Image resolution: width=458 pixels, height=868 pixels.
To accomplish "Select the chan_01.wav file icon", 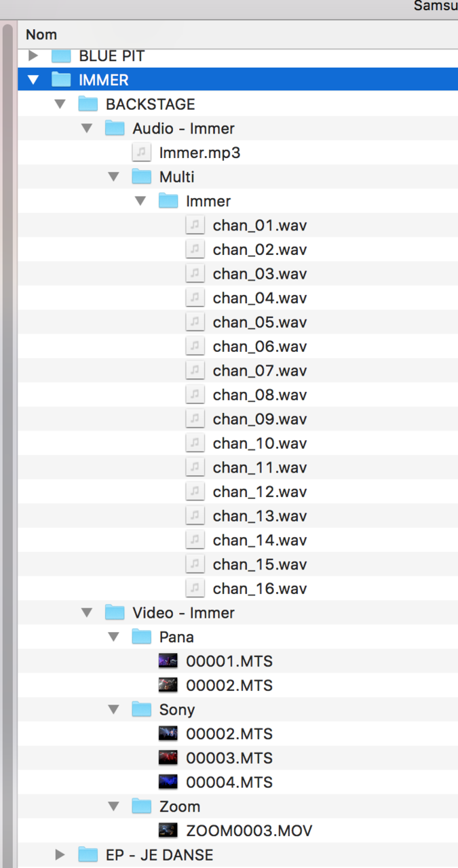I will pyautogui.click(x=195, y=225).
